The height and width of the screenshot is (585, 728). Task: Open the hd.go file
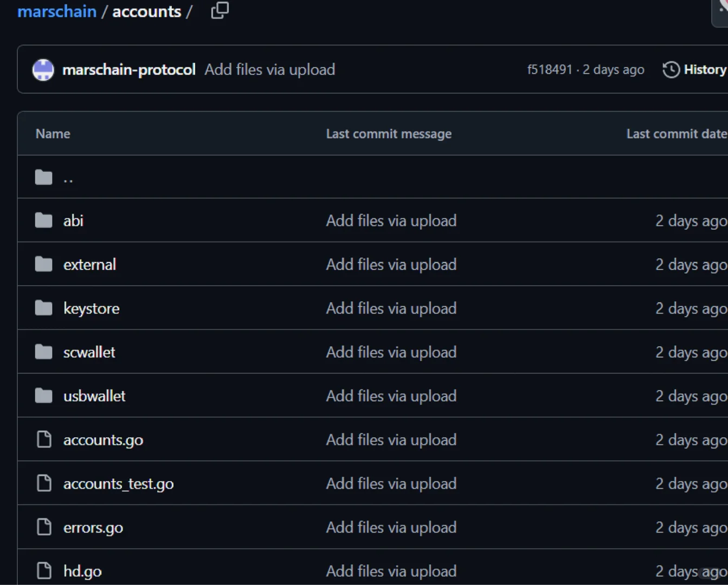(82, 571)
